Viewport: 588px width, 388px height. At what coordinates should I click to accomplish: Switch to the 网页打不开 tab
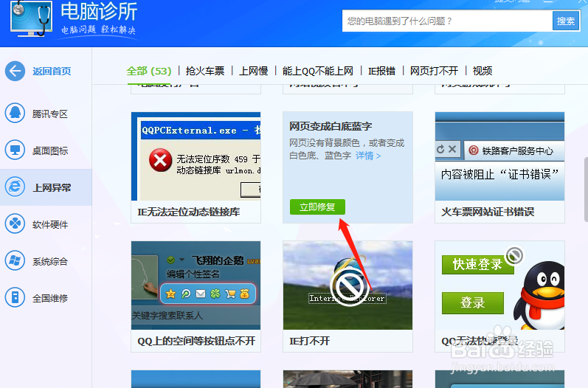434,71
